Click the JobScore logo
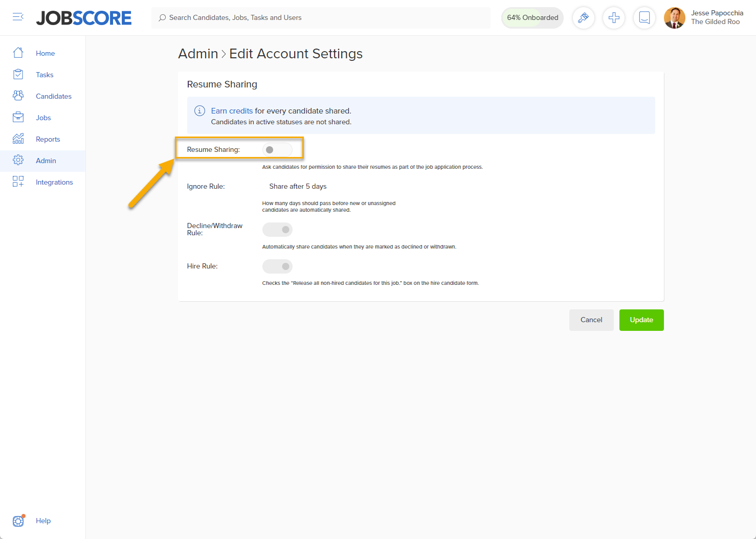This screenshot has height=539, width=756. (x=84, y=18)
